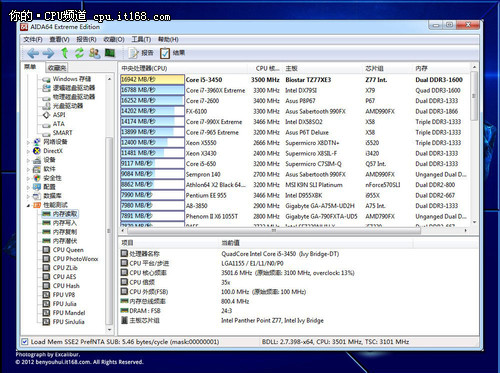500x373 pixels.
Task: Click the Back arrow toolbar icon
Action: (x=33, y=53)
